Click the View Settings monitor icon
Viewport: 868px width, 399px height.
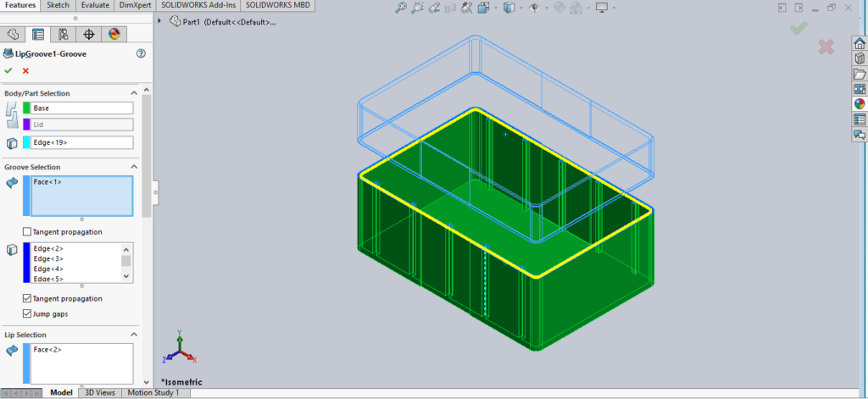tap(602, 8)
